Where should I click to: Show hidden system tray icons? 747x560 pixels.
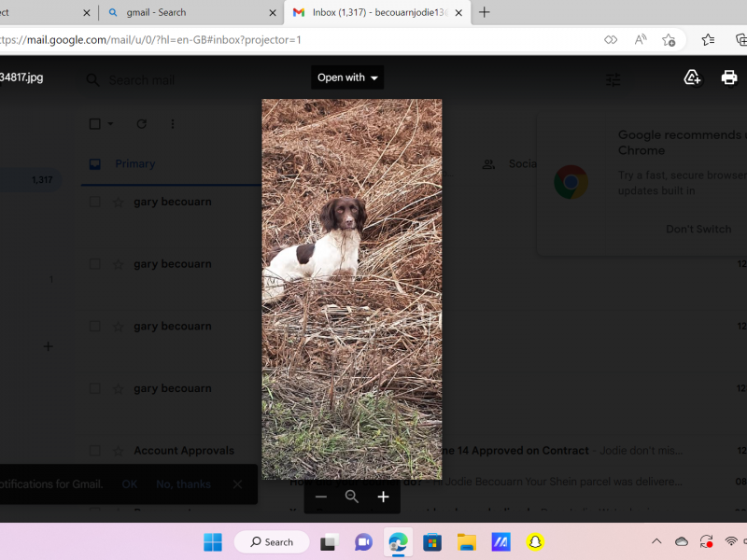pyautogui.click(x=656, y=542)
